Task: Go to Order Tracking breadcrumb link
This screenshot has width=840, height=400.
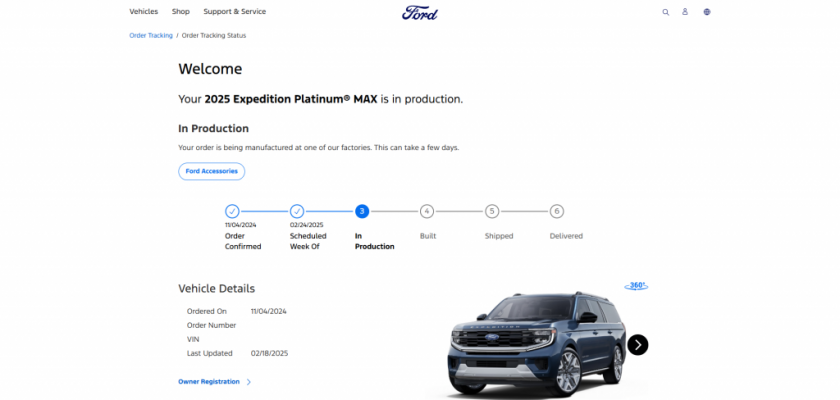Action: click(151, 35)
